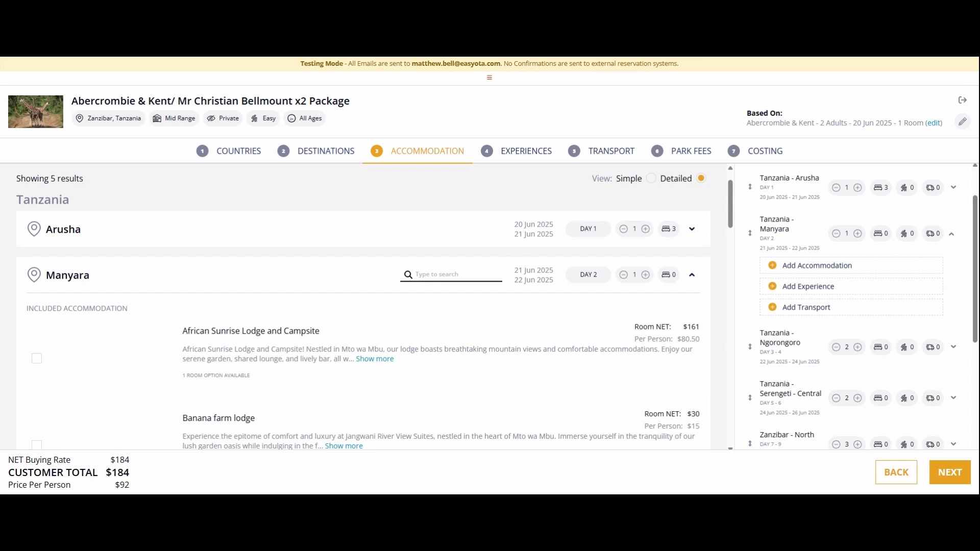Viewport: 980px width, 551px height.
Task: Click the Arusha location pin icon
Action: pyautogui.click(x=34, y=229)
